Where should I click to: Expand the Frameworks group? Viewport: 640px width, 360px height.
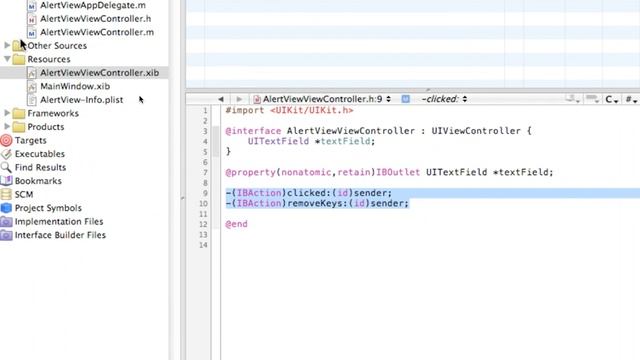click(x=7, y=113)
